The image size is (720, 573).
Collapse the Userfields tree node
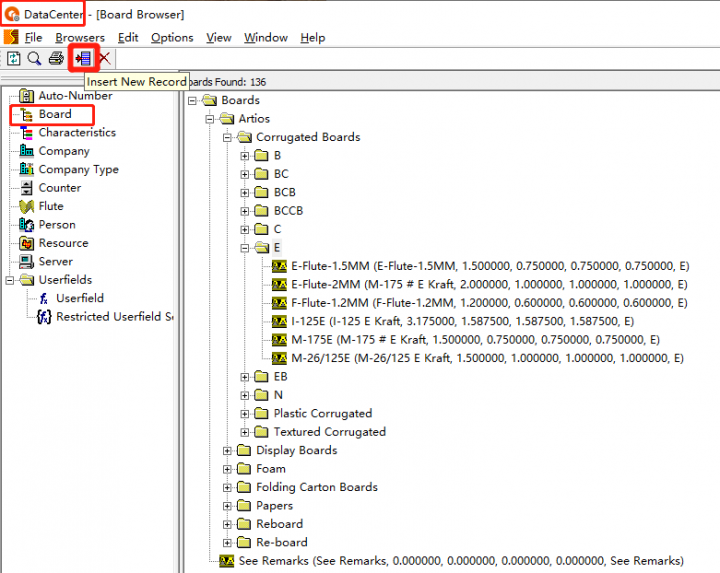9,280
